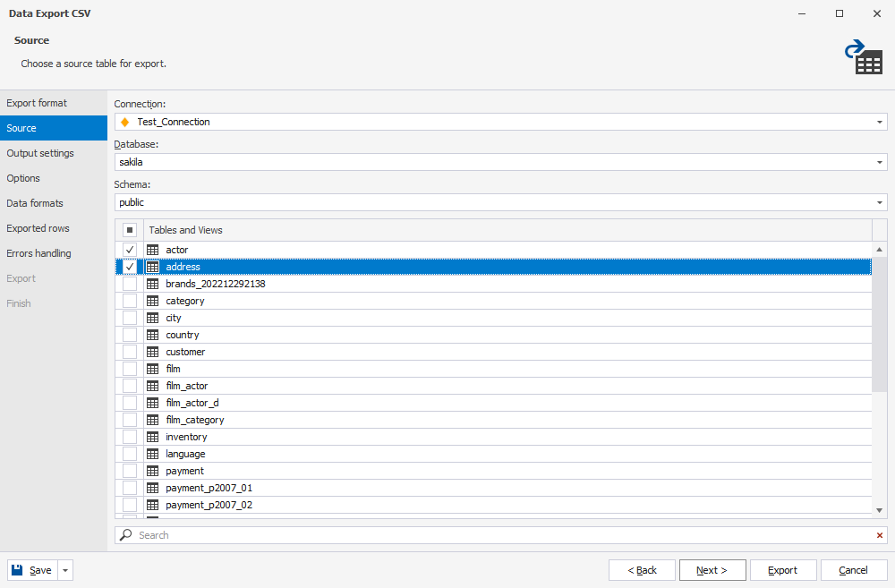The width and height of the screenshot is (895, 588).
Task: Check the inventory table checkbox
Action: coord(130,438)
